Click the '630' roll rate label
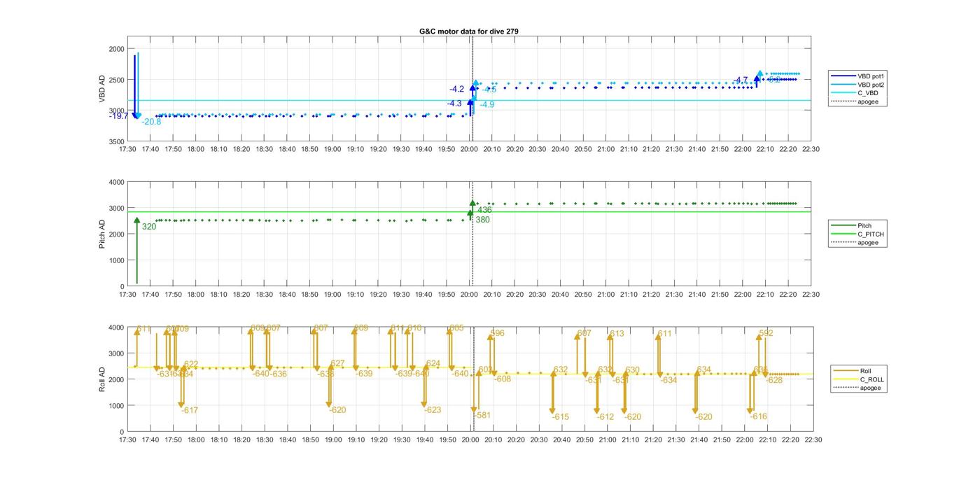This screenshot has width=980, height=485. (x=632, y=370)
